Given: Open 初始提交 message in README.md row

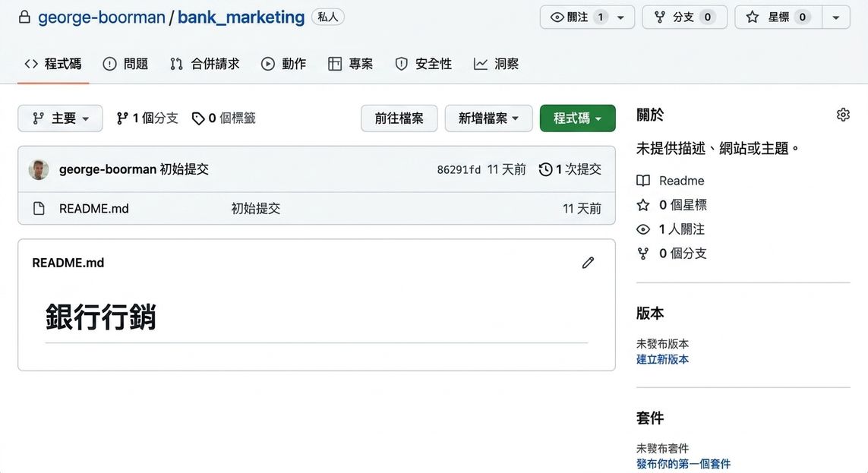Looking at the screenshot, I should [256, 209].
